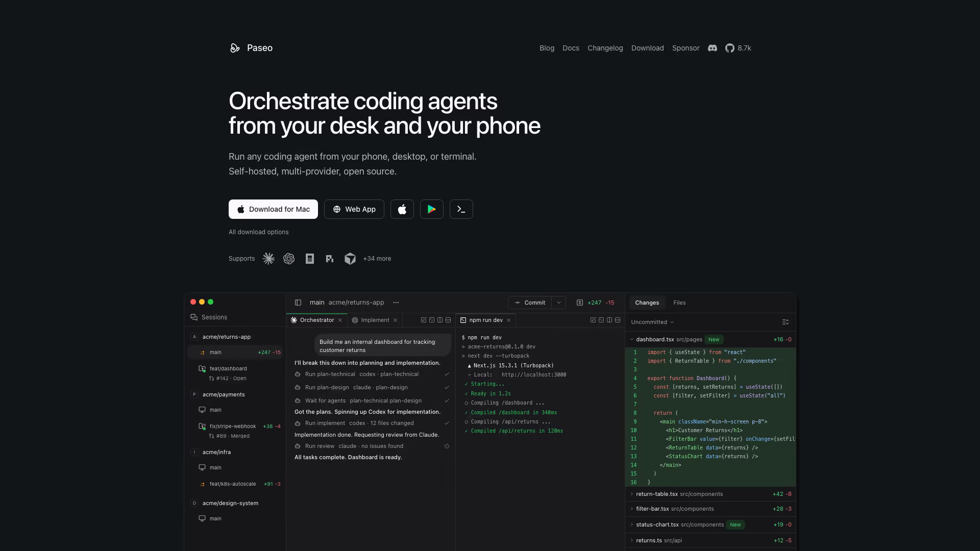This screenshot has width=980, height=551.
Task: Open the Uncommitted dropdown
Action: click(x=652, y=322)
